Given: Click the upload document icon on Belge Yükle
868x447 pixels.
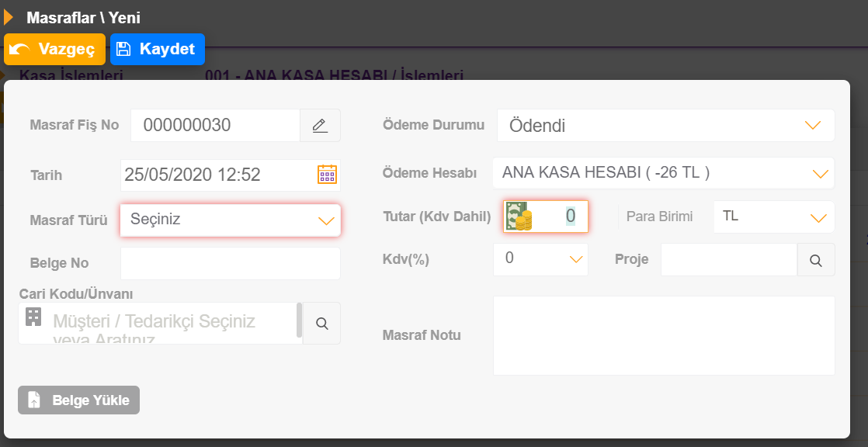Looking at the screenshot, I should pyautogui.click(x=34, y=400).
